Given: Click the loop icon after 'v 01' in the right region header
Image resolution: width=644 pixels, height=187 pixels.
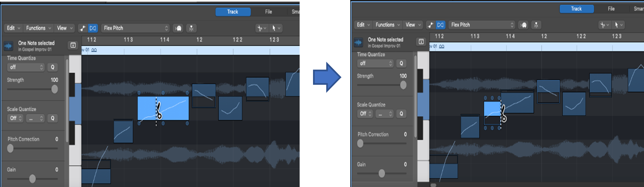Looking at the screenshot, I should (442, 47).
